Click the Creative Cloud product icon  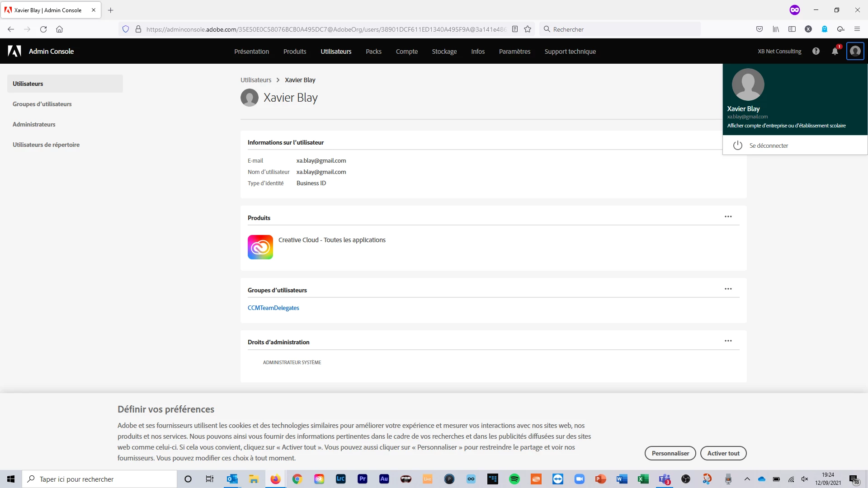(x=260, y=247)
